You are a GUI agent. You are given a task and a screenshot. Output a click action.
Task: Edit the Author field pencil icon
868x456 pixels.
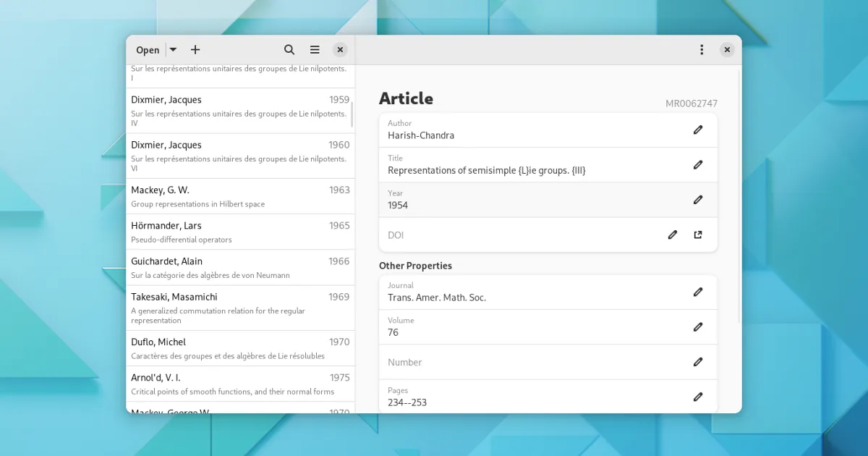[698, 130]
